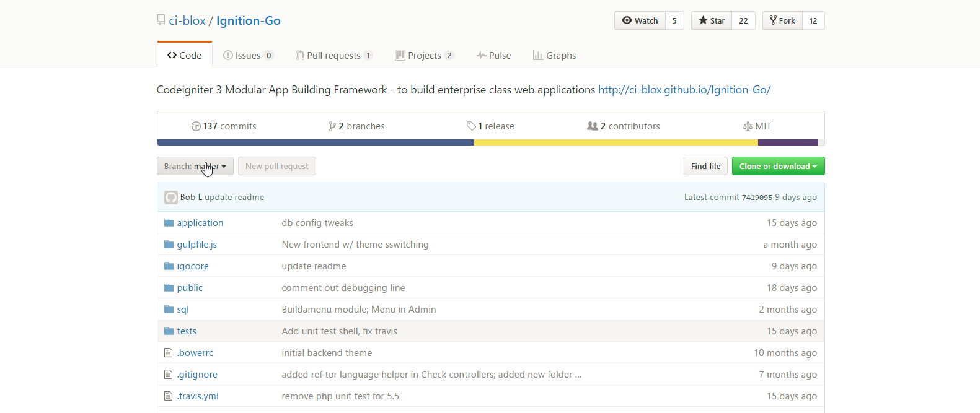View the 137 commits
The height and width of the screenshot is (413, 980).
[x=224, y=126]
